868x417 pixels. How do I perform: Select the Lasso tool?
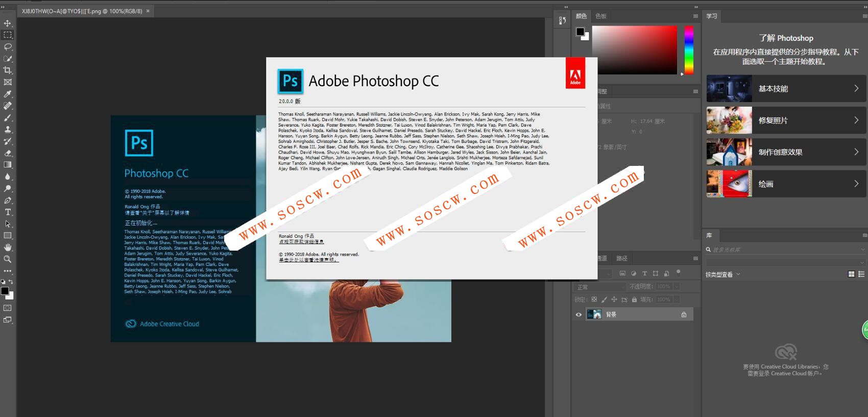[8, 46]
